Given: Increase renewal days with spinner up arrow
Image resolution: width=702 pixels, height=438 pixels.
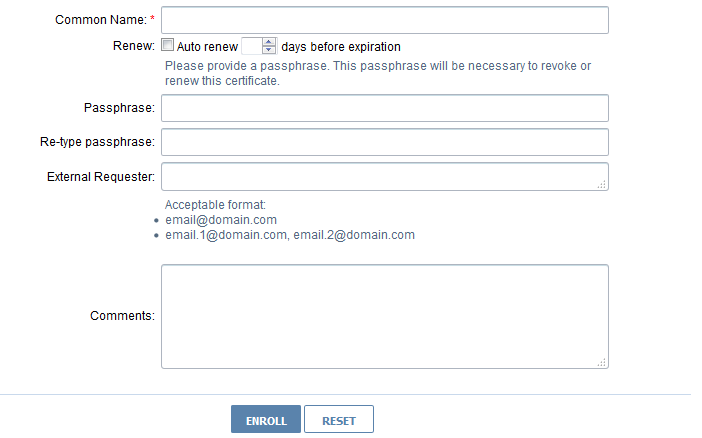Looking at the screenshot, I should (x=268, y=42).
